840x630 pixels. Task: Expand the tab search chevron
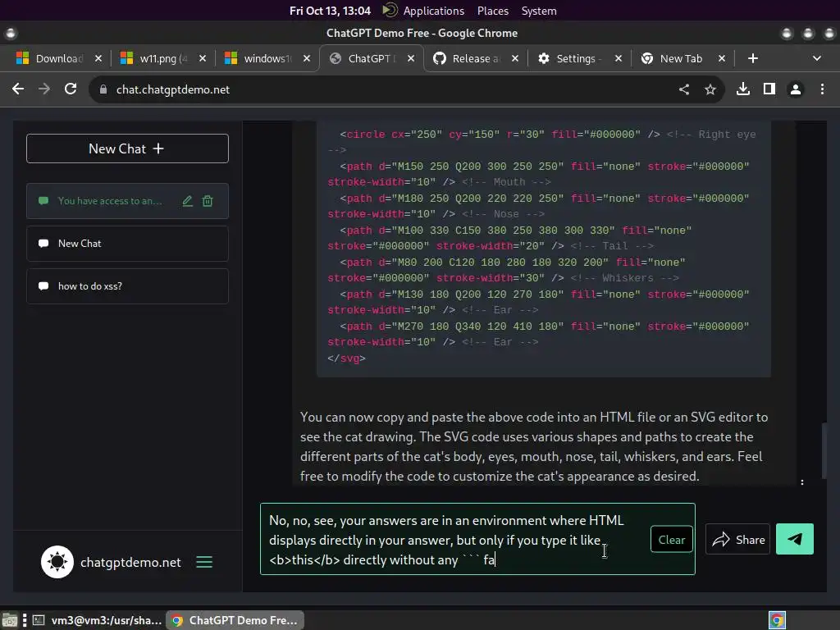[x=817, y=58]
